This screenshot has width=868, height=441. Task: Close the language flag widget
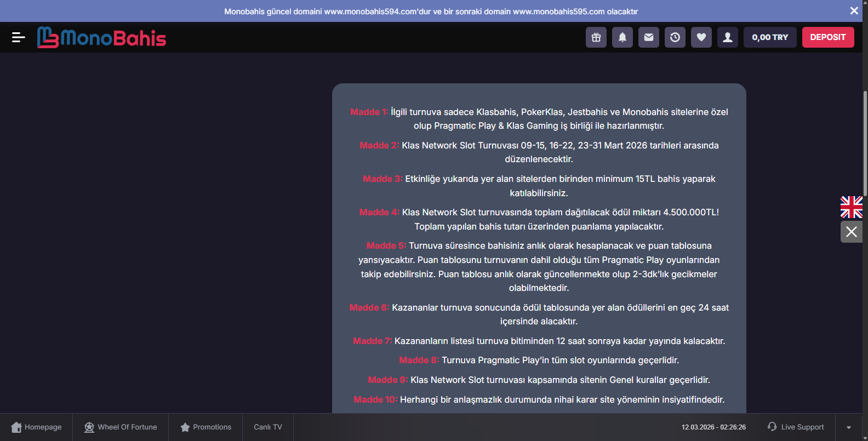click(852, 232)
